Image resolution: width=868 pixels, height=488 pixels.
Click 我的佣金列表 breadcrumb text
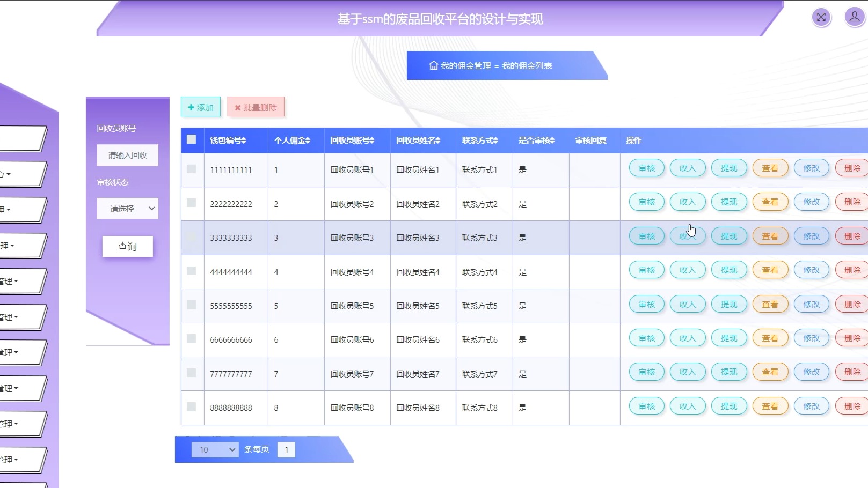tap(527, 66)
